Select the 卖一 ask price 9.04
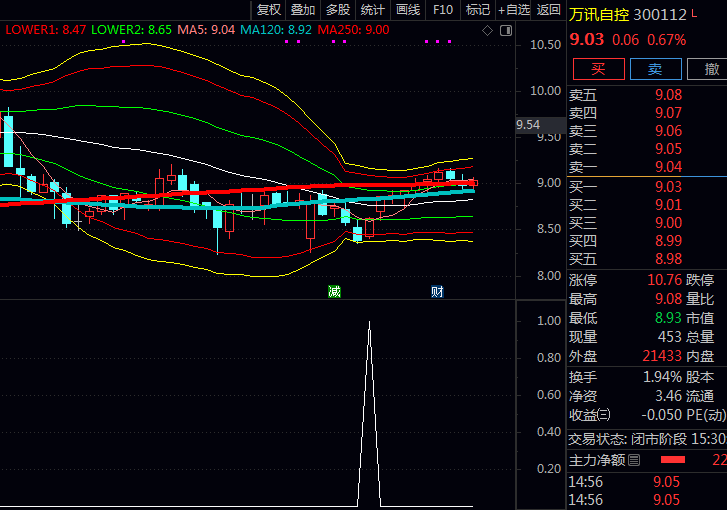This screenshot has width=727, height=510. point(668,167)
